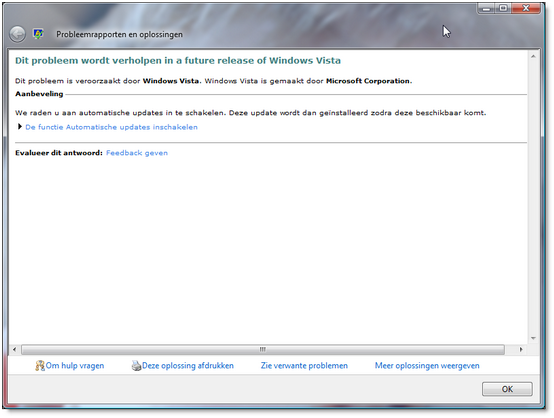
Task: Click the horizontal scrollbar right arrow
Action: click(x=521, y=349)
